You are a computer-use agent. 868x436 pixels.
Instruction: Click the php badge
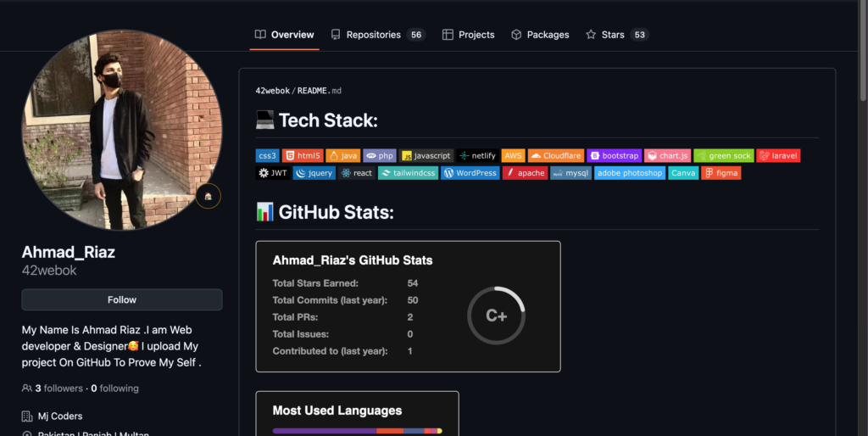click(x=380, y=156)
